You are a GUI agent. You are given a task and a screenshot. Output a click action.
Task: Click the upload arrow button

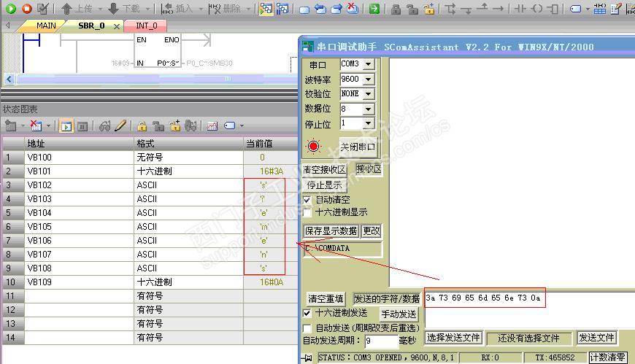click(77, 8)
